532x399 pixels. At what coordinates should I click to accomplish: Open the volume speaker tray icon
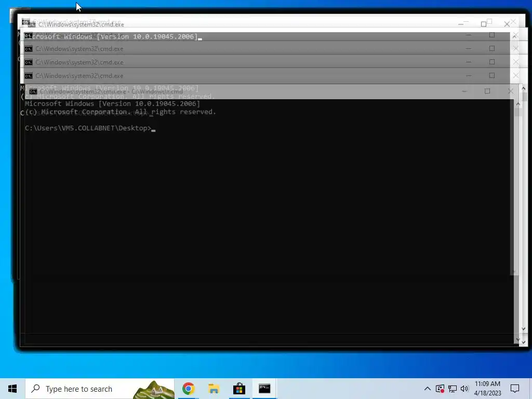pyautogui.click(x=464, y=389)
